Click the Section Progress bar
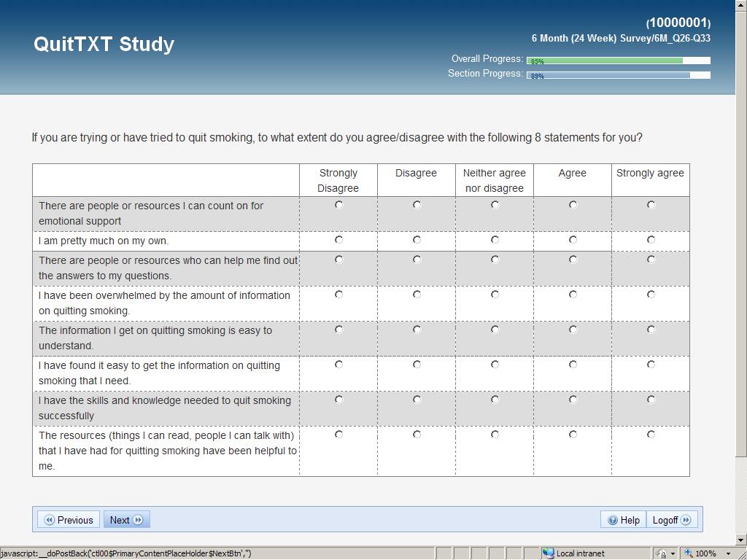747x560 pixels. [x=619, y=75]
